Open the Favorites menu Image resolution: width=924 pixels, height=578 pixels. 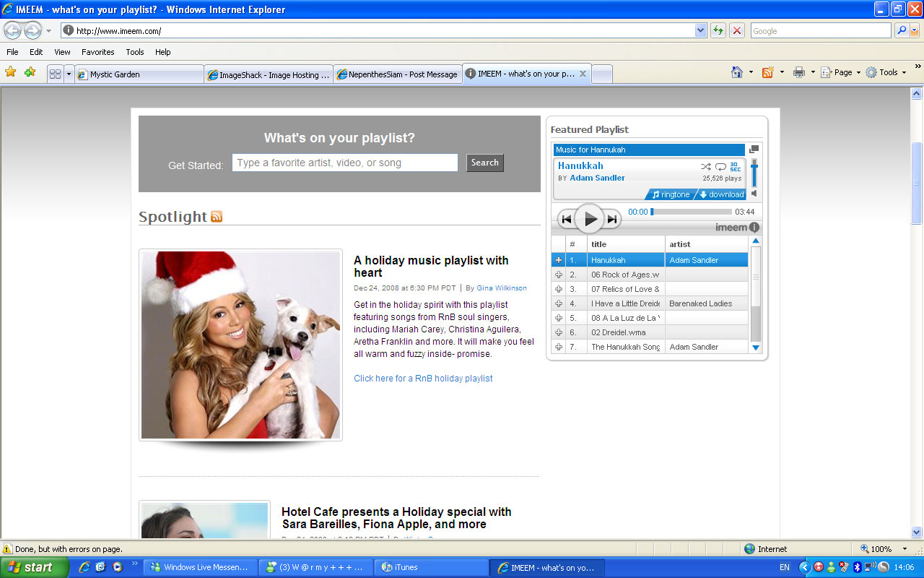coord(98,52)
